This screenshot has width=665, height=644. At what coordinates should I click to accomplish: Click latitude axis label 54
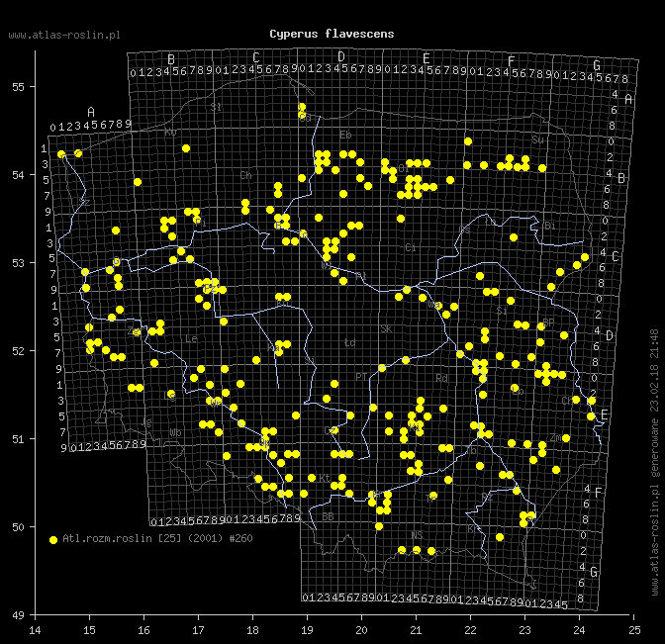18,175
